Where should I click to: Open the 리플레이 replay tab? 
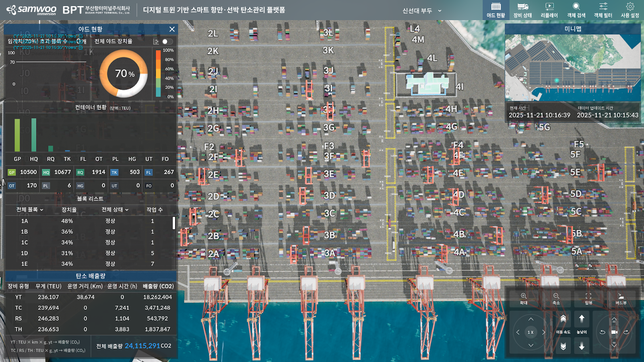[x=549, y=10]
